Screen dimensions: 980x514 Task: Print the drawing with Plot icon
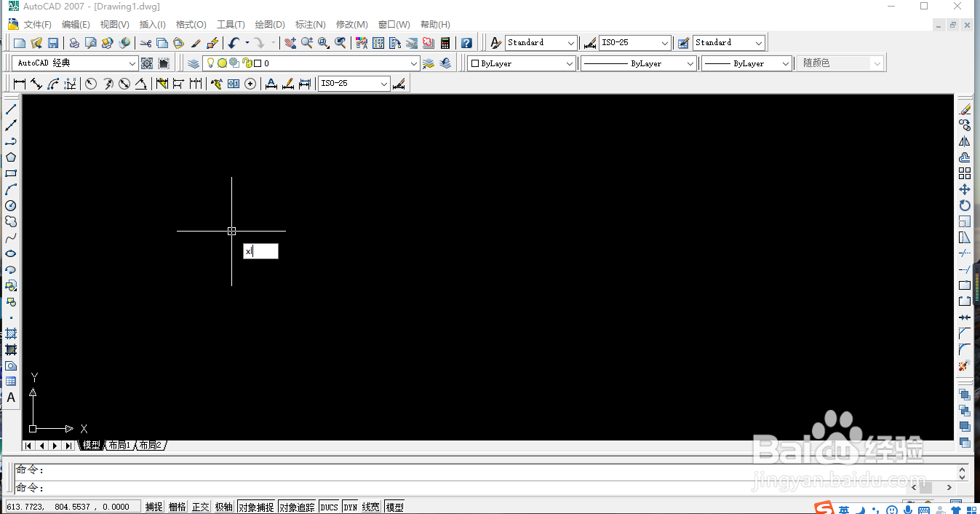[x=74, y=43]
